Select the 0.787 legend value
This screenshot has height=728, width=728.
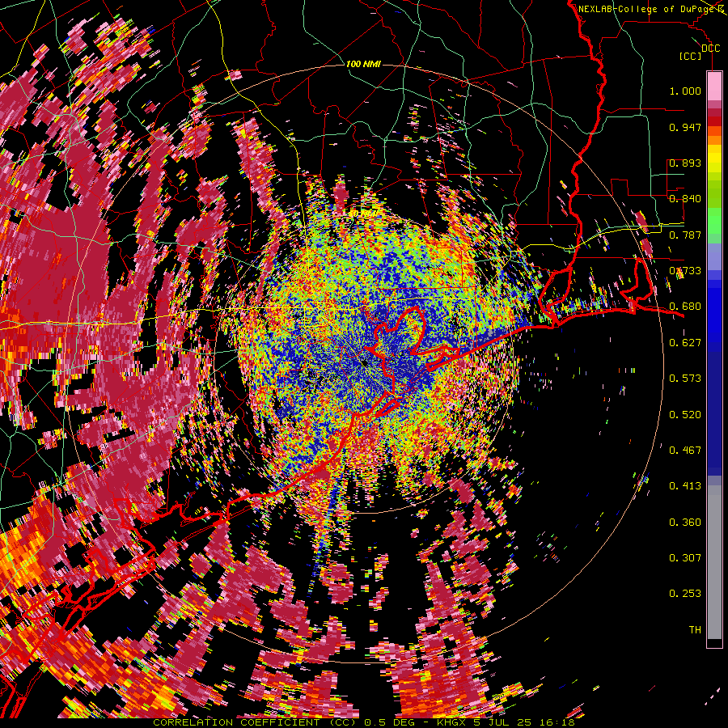pos(685,235)
